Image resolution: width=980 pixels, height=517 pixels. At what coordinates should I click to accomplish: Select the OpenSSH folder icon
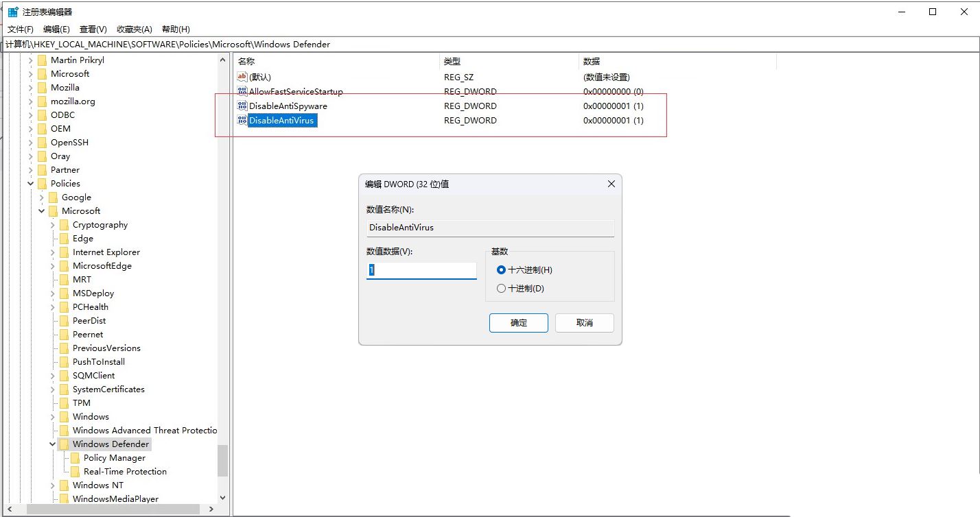coord(43,142)
